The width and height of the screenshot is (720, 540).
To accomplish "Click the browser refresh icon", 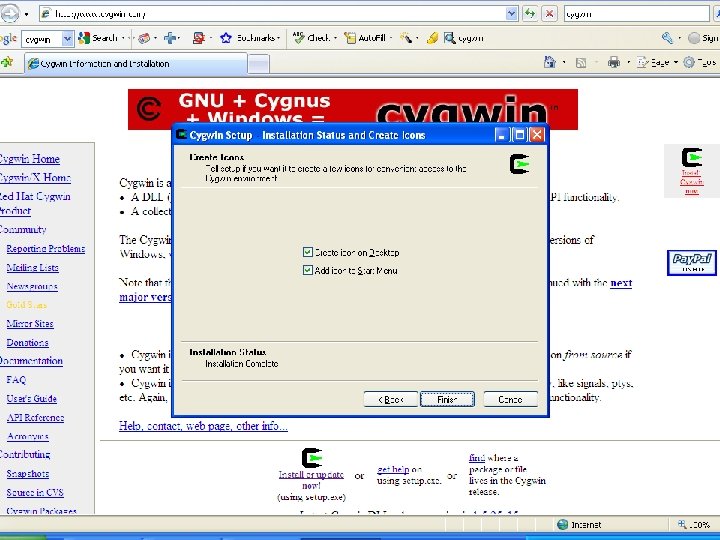I will (x=530, y=14).
